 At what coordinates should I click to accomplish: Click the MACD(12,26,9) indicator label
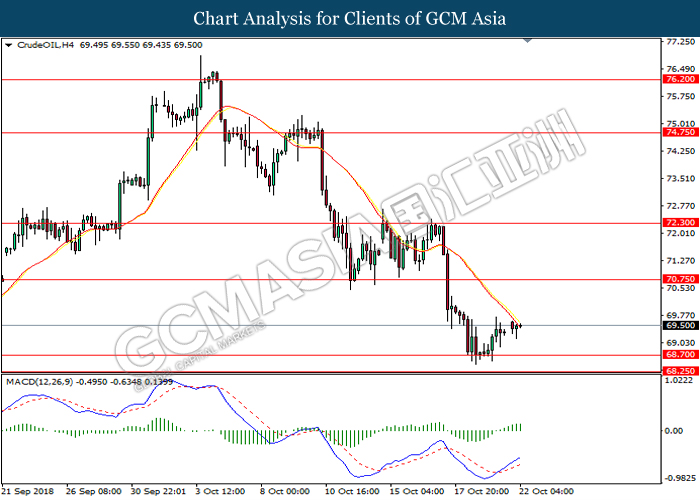[x=40, y=382]
